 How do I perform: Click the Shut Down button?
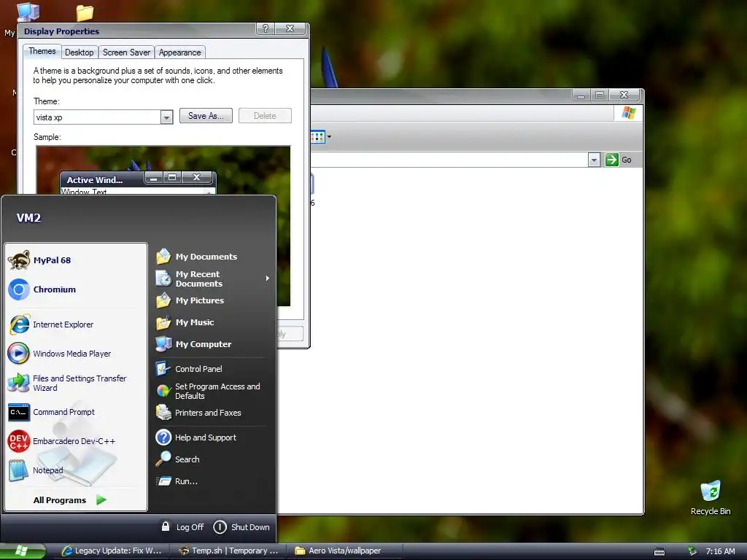[x=241, y=526]
